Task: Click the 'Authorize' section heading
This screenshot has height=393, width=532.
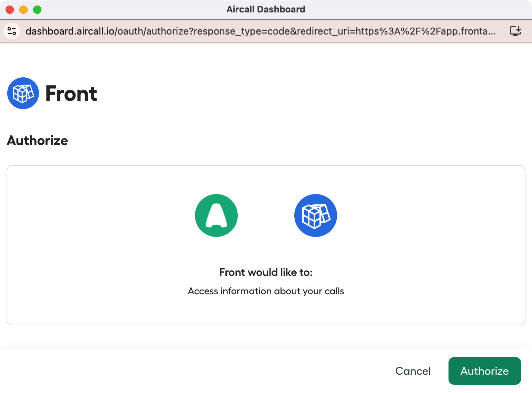Action: [x=37, y=141]
